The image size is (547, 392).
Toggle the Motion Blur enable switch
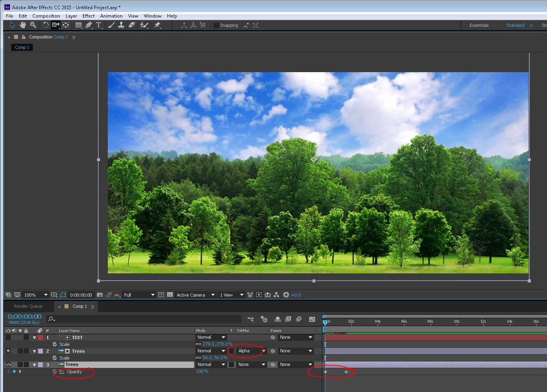[299, 319]
